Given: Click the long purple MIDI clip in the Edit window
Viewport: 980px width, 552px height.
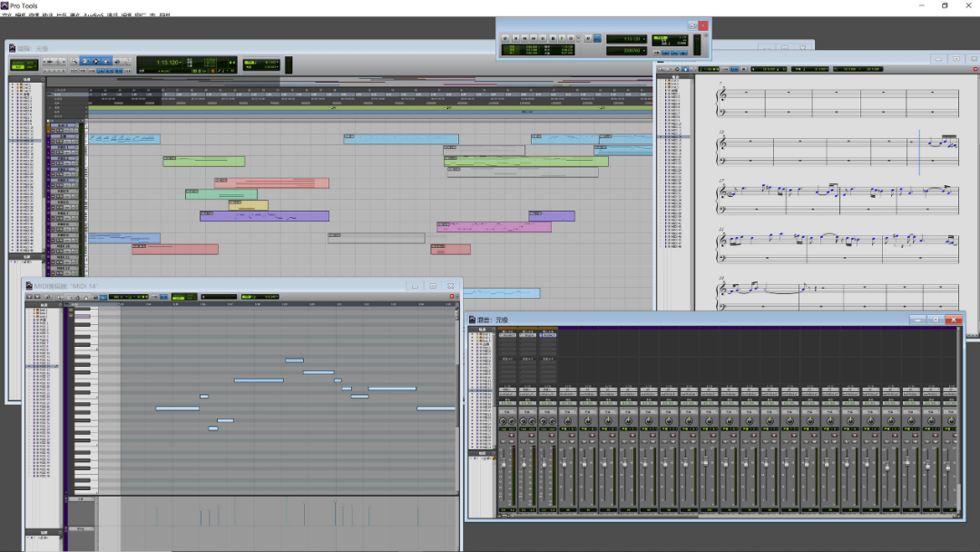Looking at the screenshot, I should [264, 216].
